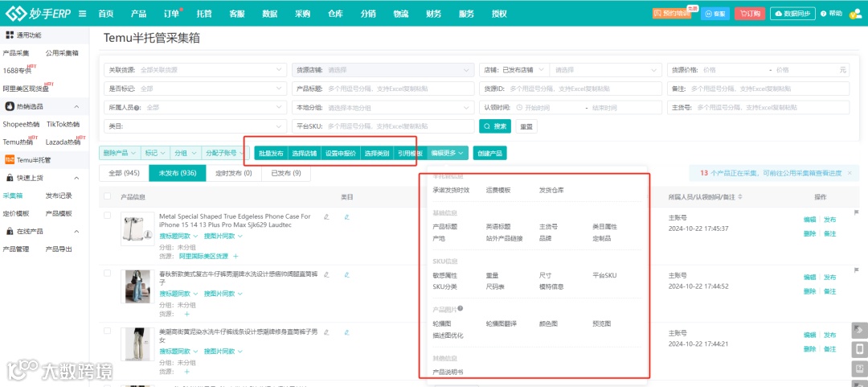This screenshot has width=868, height=387.
Task: Expand the 分配子账号 dropdown button
Action: point(224,153)
